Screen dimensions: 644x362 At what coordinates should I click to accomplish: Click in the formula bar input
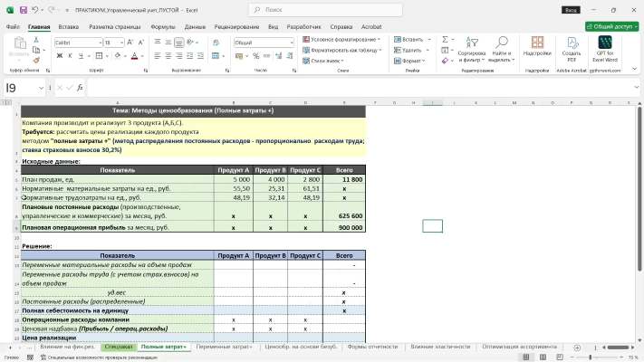click(x=360, y=88)
